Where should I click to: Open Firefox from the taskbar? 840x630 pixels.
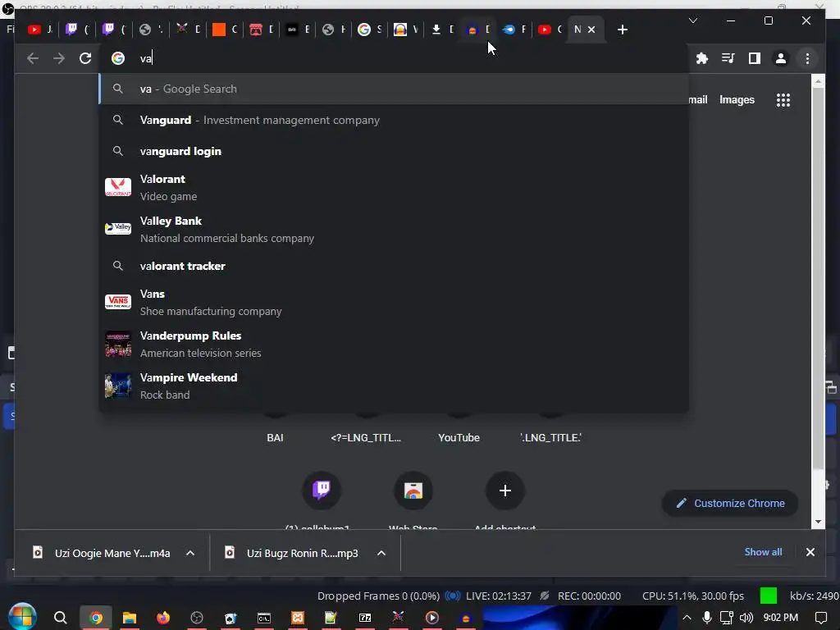coord(163,618)
